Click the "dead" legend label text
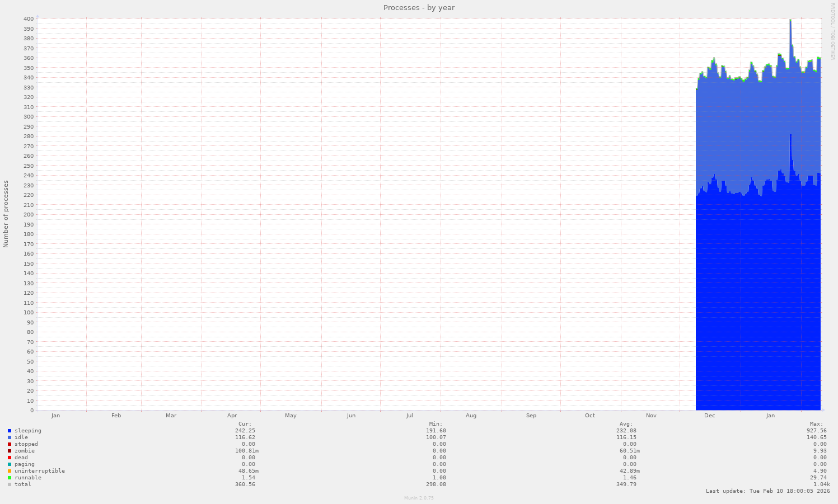 [x=21, y=458]
